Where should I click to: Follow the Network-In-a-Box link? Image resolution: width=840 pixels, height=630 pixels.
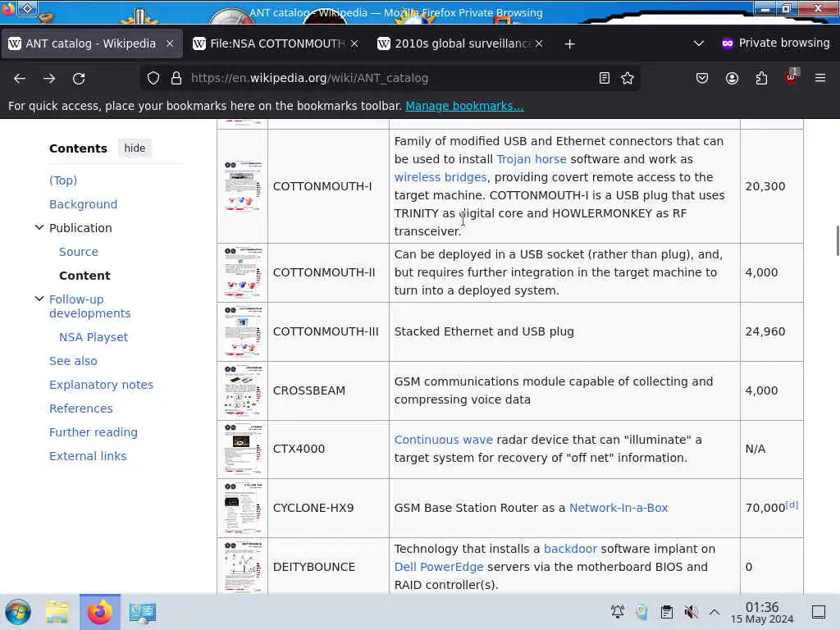619,508
